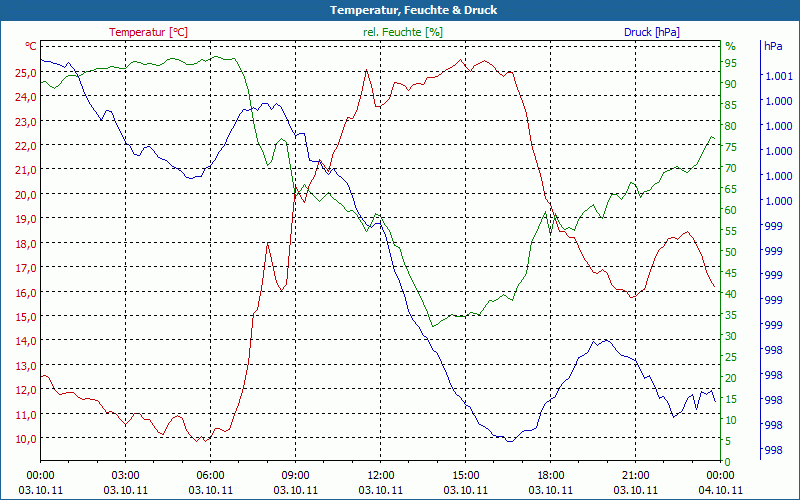This screenshot has height=500, width=800.
Task: Click the '70' humidity axis value
Action: [731, 168]
